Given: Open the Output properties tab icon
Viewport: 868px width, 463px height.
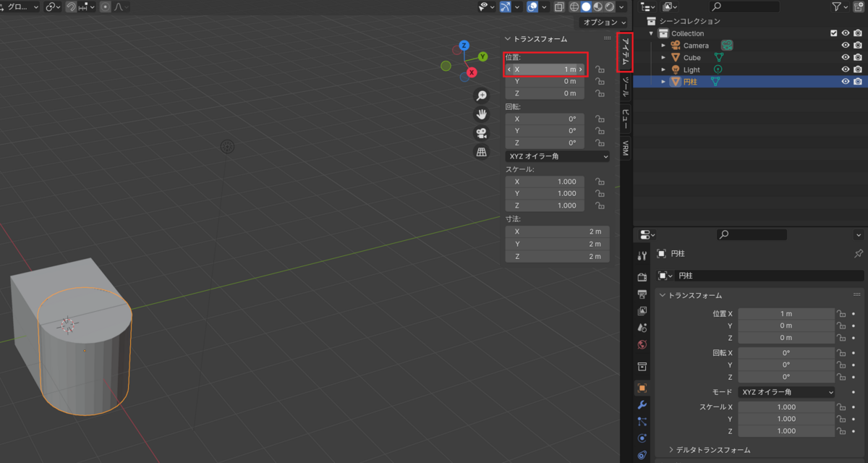Looking at the screenshot, I should coord(642,294).
